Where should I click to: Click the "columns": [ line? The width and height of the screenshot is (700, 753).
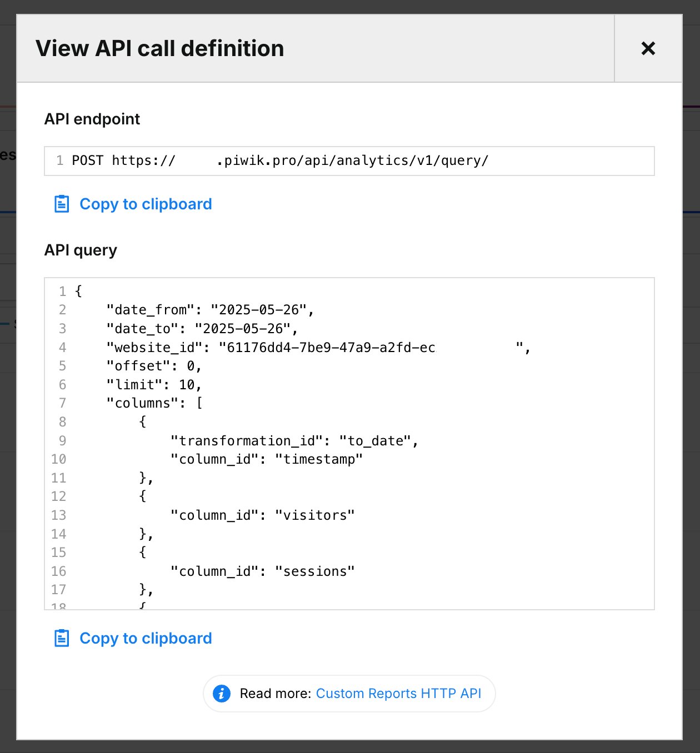155,403
